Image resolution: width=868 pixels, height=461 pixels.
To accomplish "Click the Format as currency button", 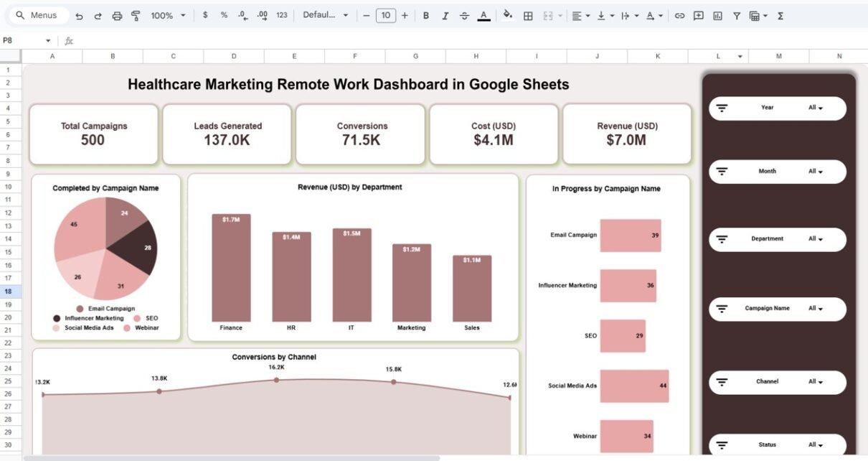I will pyautogui.click(x=205, y=16).
